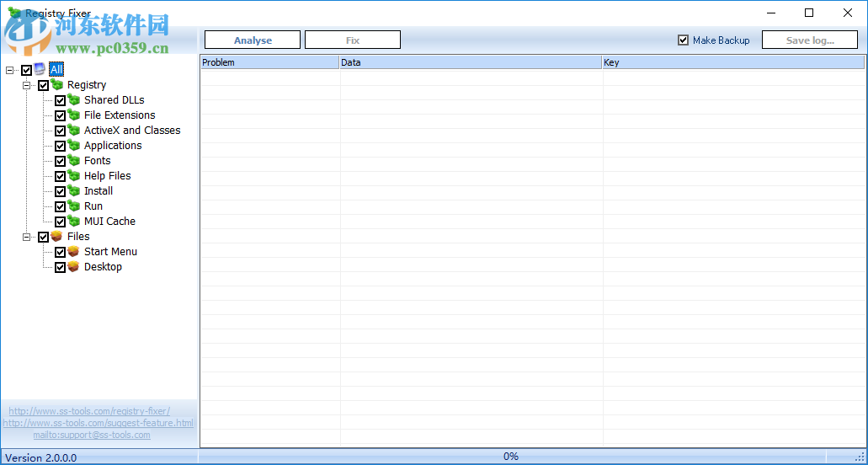Click the Problem column header
This screenshot has height=465, width=868.
pos(269,62)
